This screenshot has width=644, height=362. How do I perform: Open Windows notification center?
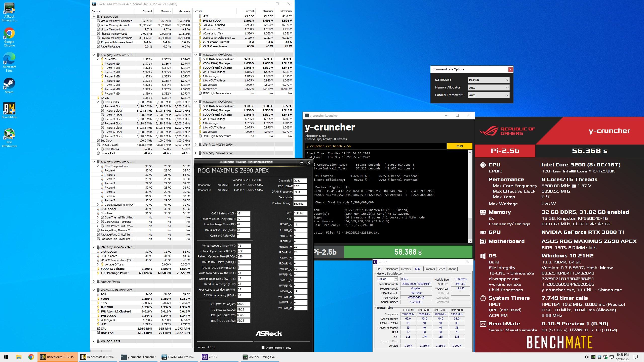[x=636, y=357]
